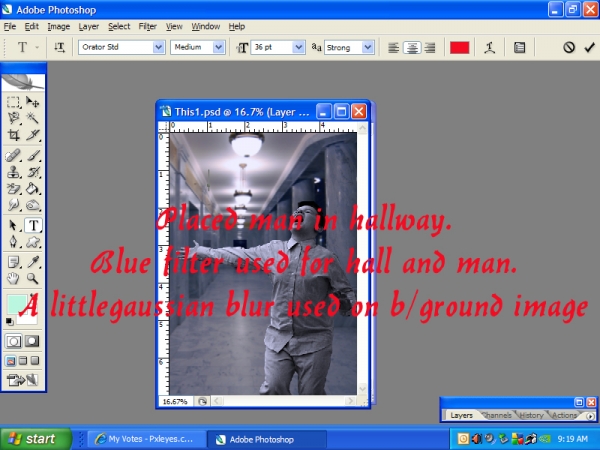Select the Hand tool

coord(13,279)
